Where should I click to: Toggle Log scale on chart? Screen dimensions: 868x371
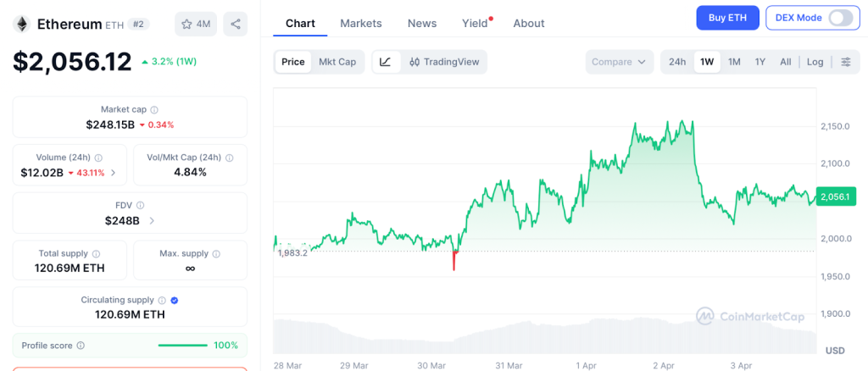pyautogui.click(x=815, y=62)
